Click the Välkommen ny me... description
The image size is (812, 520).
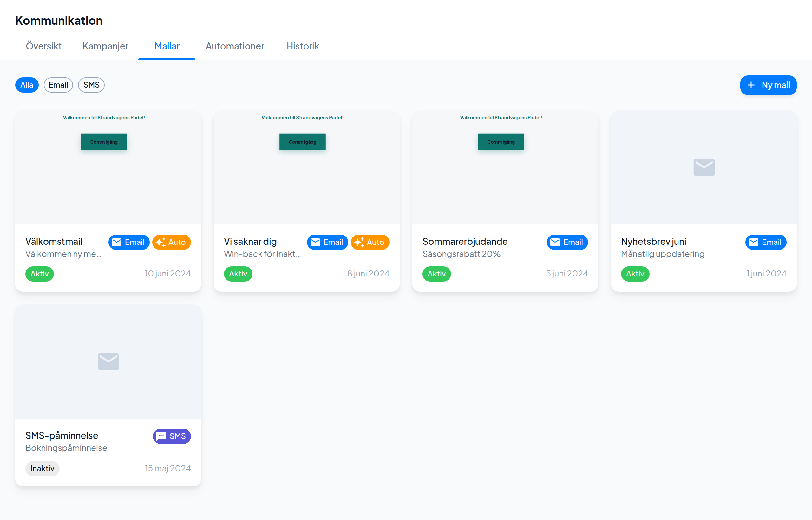[63, 254]
